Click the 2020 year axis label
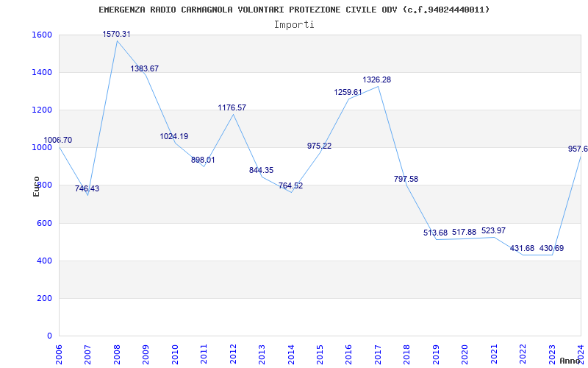 (x=465, y=354)
